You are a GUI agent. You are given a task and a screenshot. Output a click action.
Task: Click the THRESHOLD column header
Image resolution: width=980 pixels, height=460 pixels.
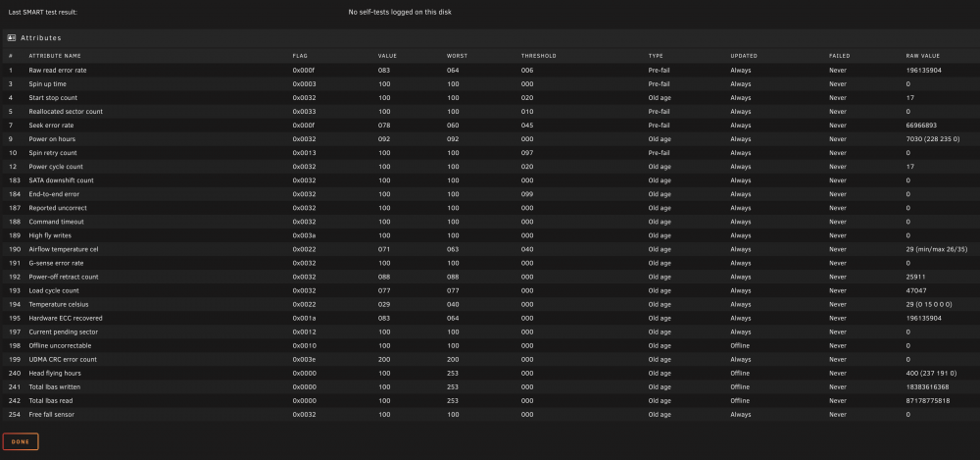click(x=538, y=56)
